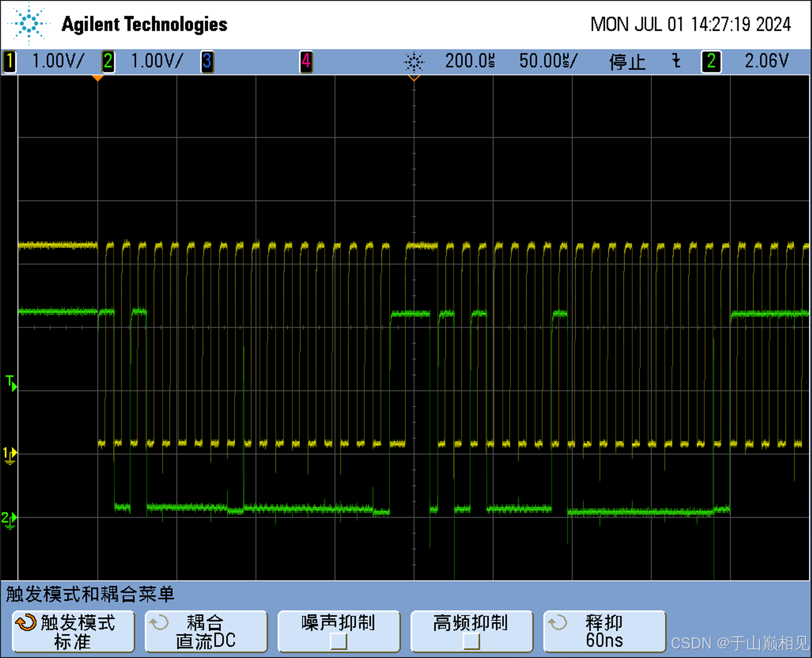The height and width of the screenshot is (658, 812).
Task: Open the 触发模式 标准 softkey
Action: pos(74,632)
